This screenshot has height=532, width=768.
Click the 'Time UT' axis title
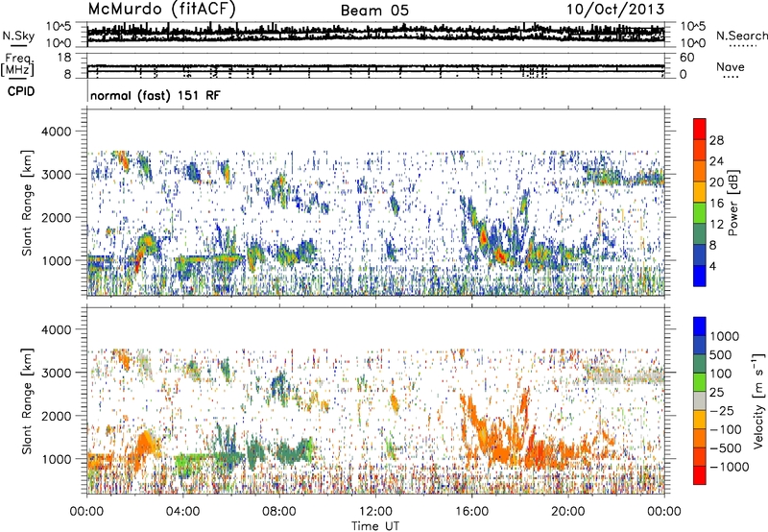[375, 526]
